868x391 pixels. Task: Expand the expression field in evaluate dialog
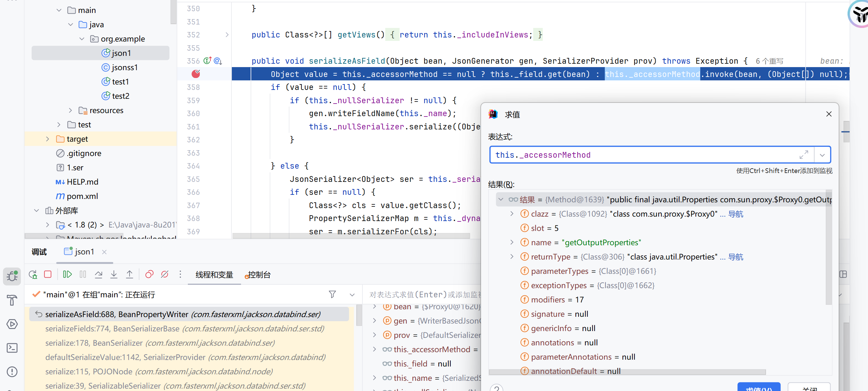tap(804, 155)
